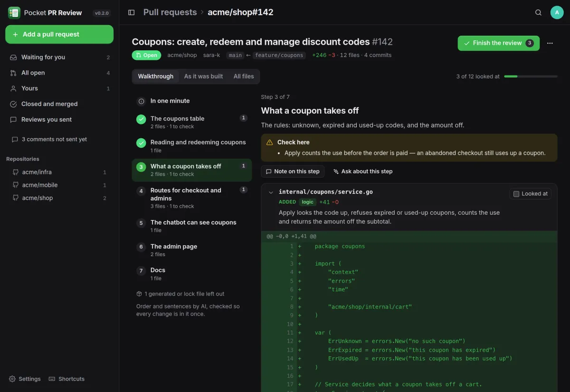570x392 pixels.
Task: Click the Waiting for you inbox icon
Action: point(13,57)
